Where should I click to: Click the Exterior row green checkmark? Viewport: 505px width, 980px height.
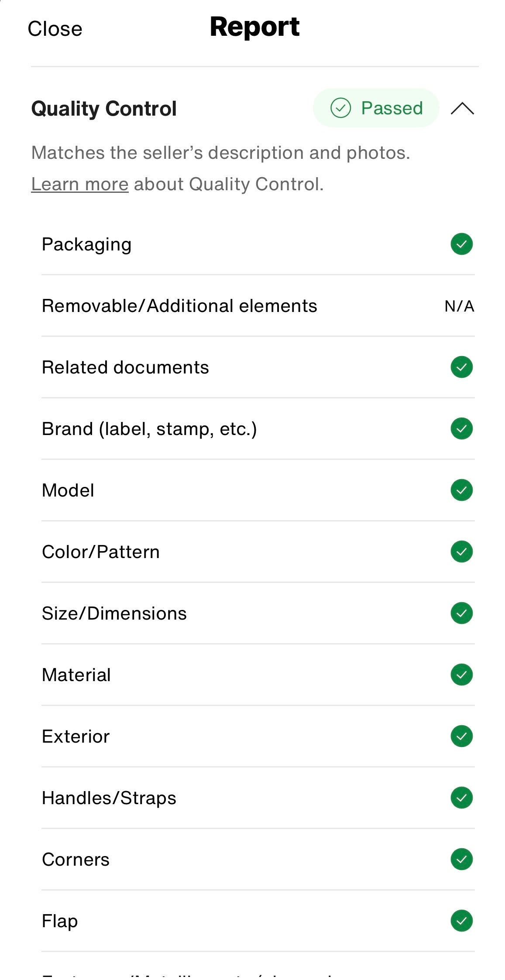pyautogui.click(x=461, y=736)
